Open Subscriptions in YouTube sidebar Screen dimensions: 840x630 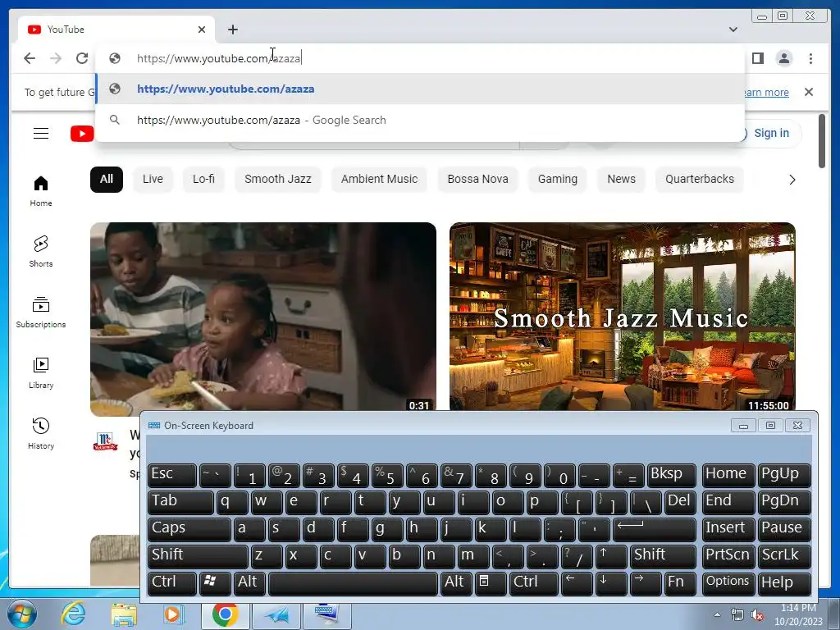click(x=41, y=313)
